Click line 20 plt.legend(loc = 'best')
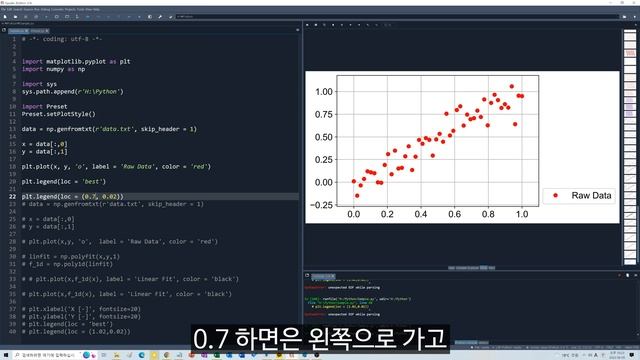This screenshot has height=360, width=640. pyautogui.click(x=64, y=182)
